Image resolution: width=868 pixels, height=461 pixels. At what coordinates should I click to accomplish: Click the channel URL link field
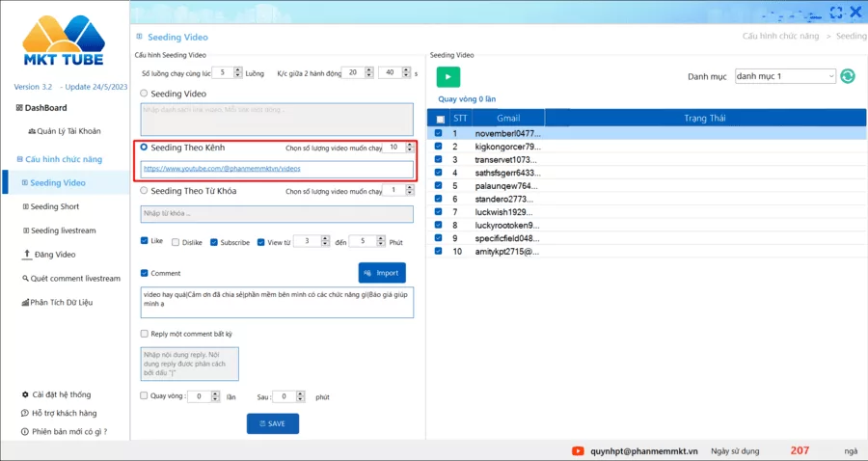coord(277,169)
